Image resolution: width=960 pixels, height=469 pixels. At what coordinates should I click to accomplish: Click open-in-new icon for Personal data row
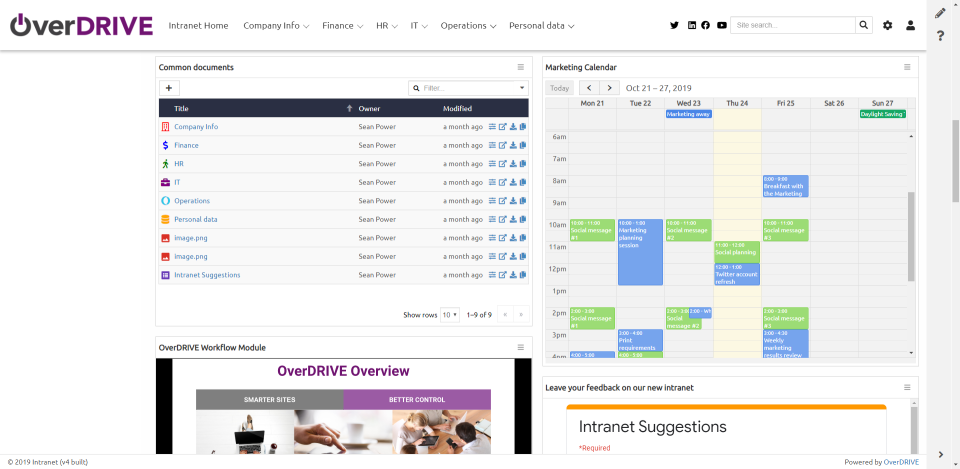[503, 219]
